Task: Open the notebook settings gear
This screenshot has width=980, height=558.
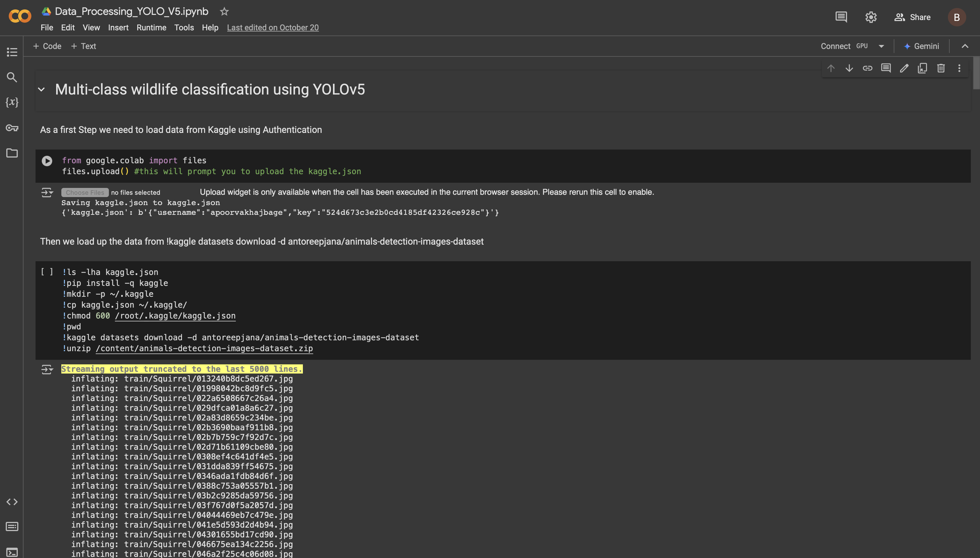Action: click(x=870, y=17)
